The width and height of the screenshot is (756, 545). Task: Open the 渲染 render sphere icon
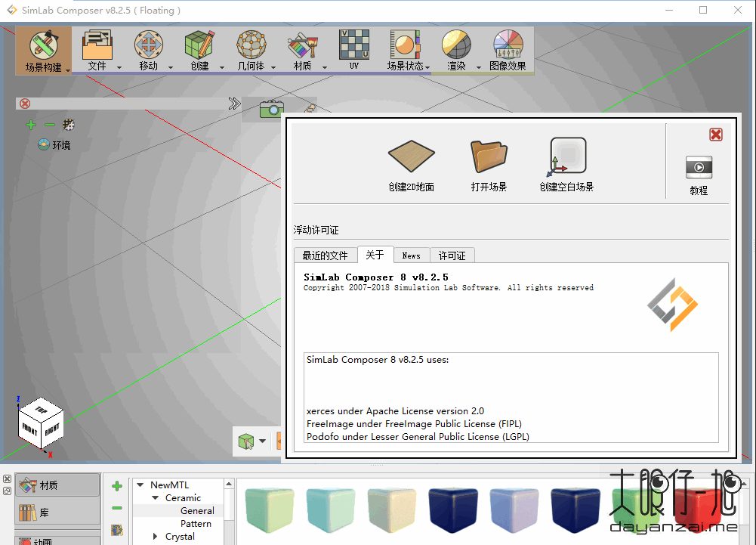456,45
